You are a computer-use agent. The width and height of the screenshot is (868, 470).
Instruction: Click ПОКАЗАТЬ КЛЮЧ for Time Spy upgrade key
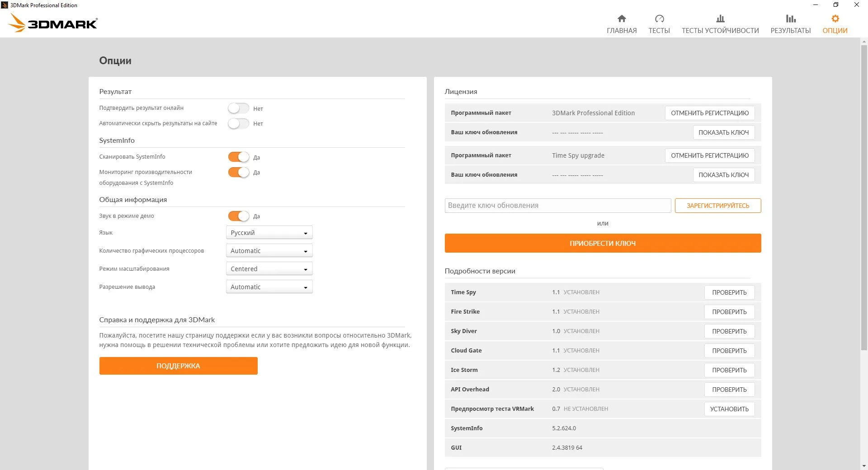pyautogui.click(x=723, y=175)
